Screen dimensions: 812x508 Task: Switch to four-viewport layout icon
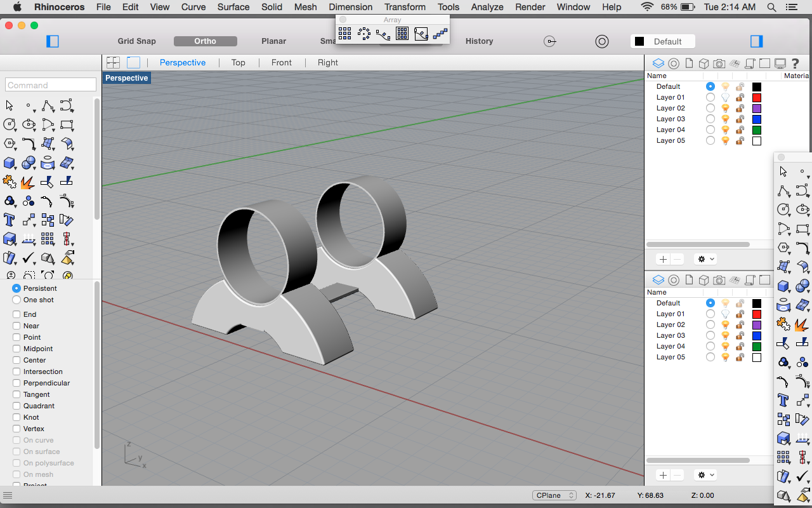pyautogui.click(x=114, y=62)
